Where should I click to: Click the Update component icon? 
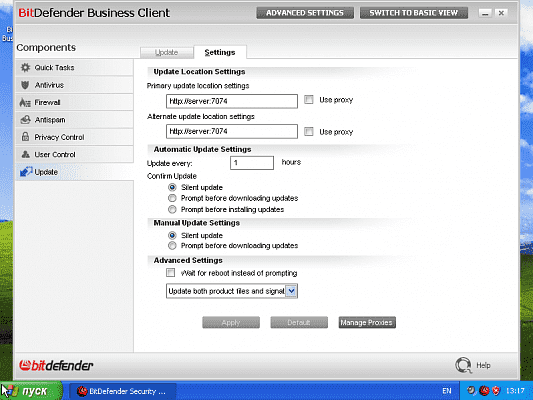click(26, 172)
